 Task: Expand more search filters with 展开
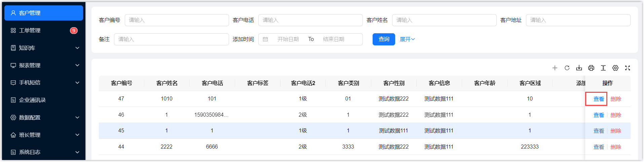click(407, 39)
